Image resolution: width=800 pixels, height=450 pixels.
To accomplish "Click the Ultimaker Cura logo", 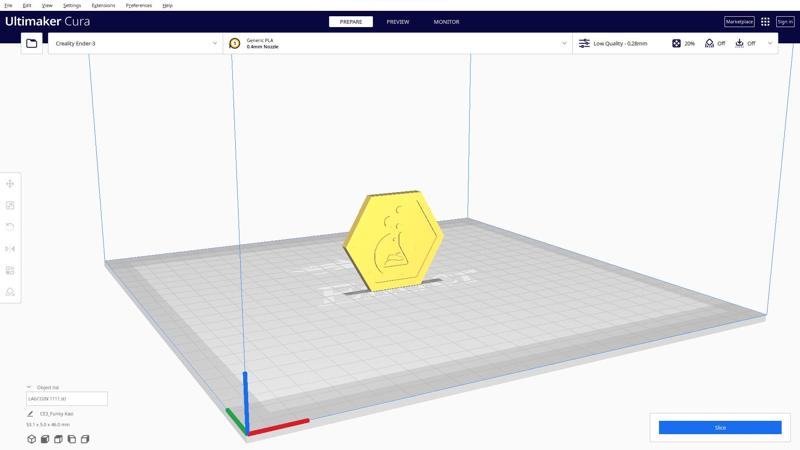I will (47, 21).
